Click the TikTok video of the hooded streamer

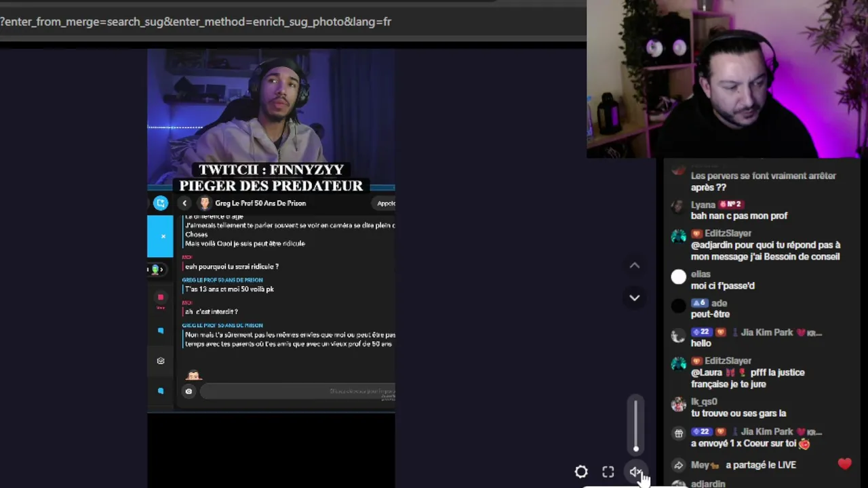[271, 115]
